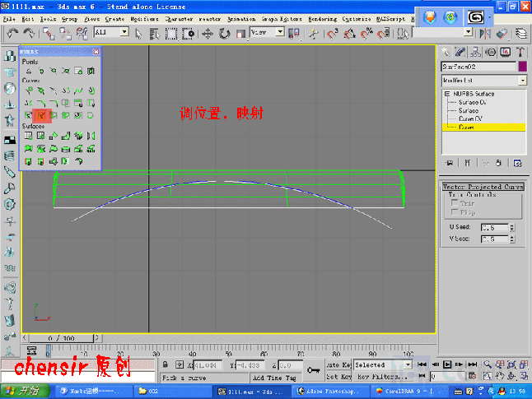Click Create Point in NURBS toolbox
The height and width of the screenshot is (399, 532).
coord(29,71)
